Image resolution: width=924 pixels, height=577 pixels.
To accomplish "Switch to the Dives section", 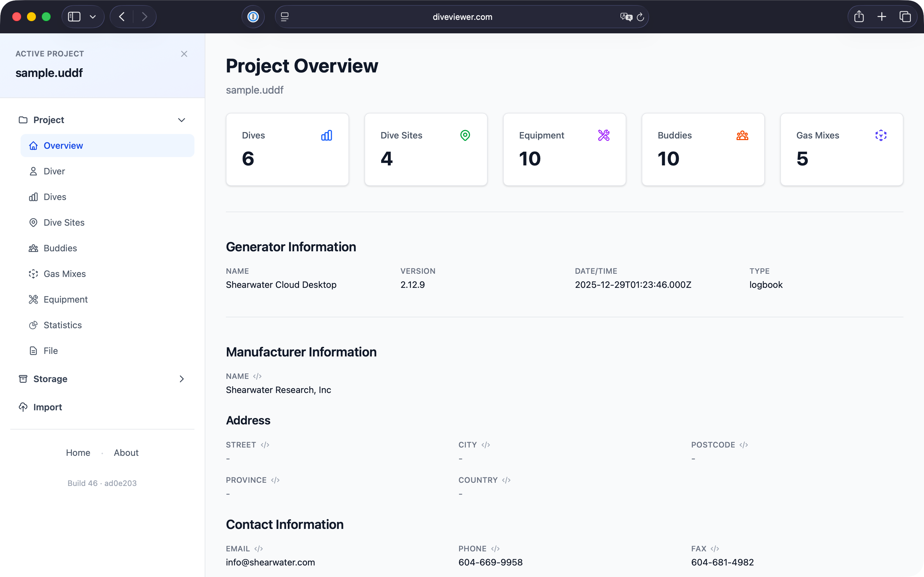I will (55, 197).
